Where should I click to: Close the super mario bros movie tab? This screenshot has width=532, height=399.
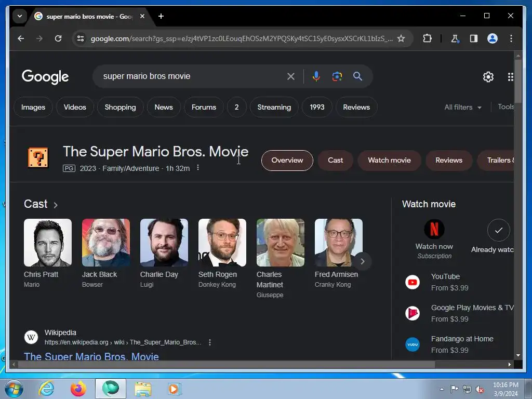point(142,16)
